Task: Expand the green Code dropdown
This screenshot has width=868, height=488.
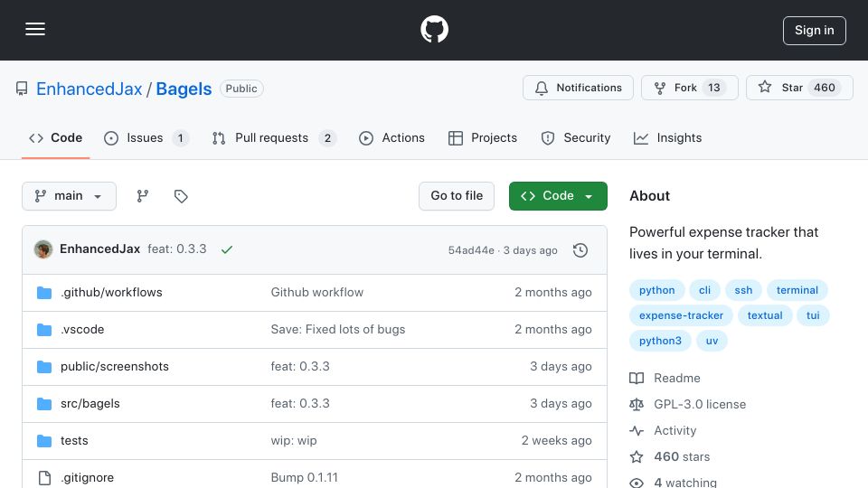Action: click(x=558, y=196)
